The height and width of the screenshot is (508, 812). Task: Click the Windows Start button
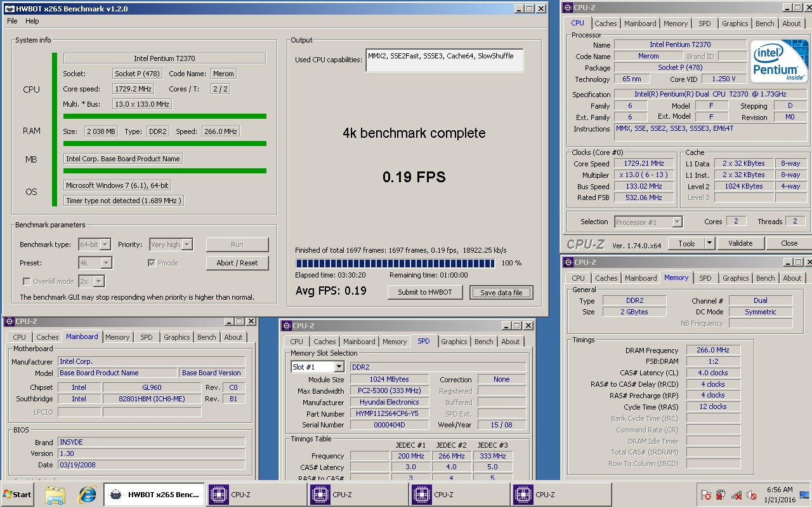[17, 495]
